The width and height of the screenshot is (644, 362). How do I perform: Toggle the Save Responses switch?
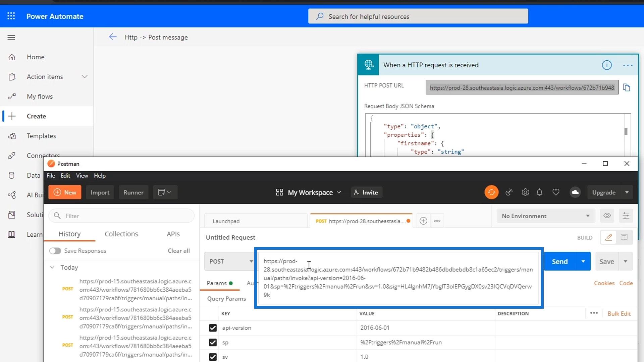55,251
